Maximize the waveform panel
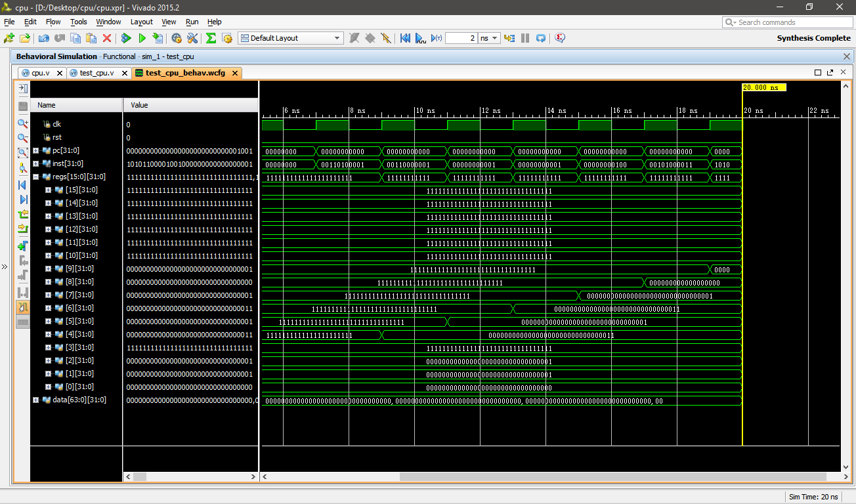The image size is (856, 504). [x=818, y=72]
